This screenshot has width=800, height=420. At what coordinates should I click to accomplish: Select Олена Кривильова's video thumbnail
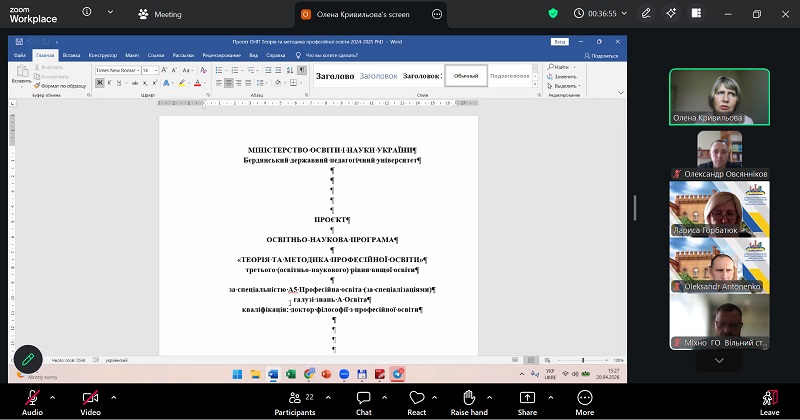[719, 97]
